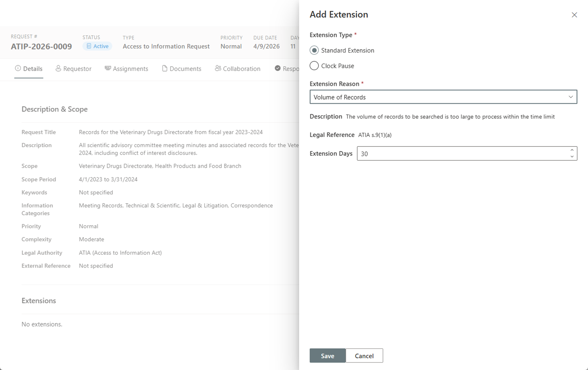The height and width of the screenshot is (370, 588).
Task: Click the people icon on the Collaboration tab
Action: pyautogui.click(x=218, y=69)
